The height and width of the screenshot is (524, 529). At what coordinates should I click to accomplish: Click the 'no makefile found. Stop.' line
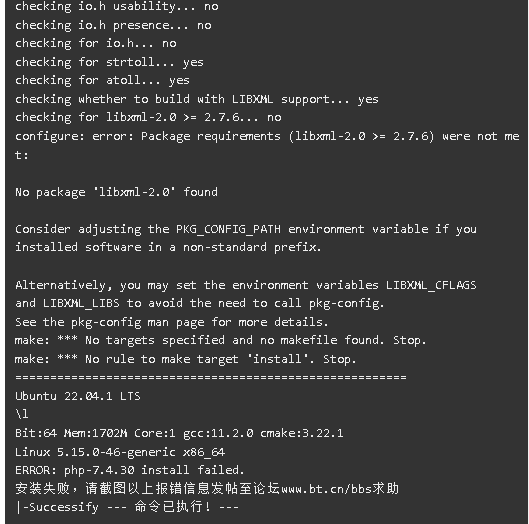(220, 340)
